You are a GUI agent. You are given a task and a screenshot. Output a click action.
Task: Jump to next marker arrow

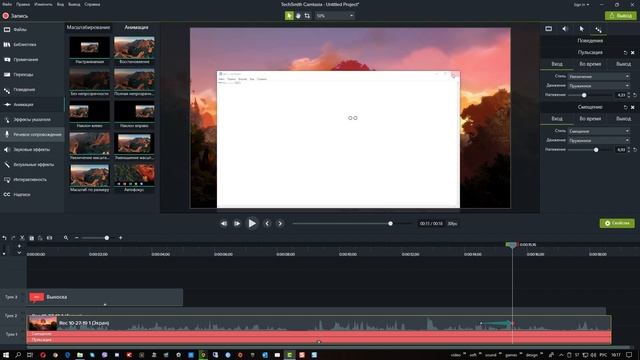280,223
